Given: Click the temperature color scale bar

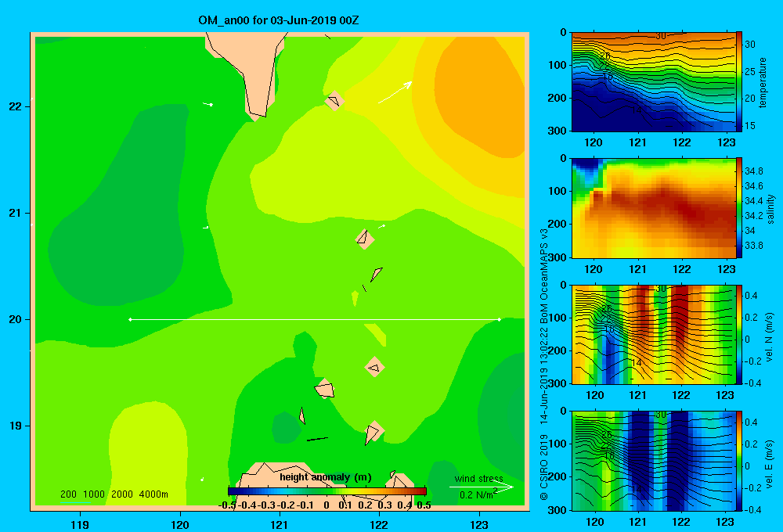Looking at the screenshot, I should point(739,82).
